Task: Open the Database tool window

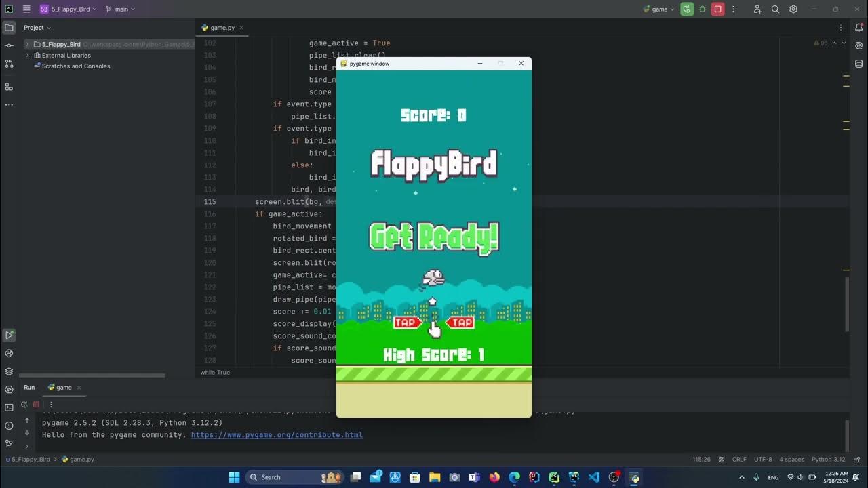Action: 859,64
